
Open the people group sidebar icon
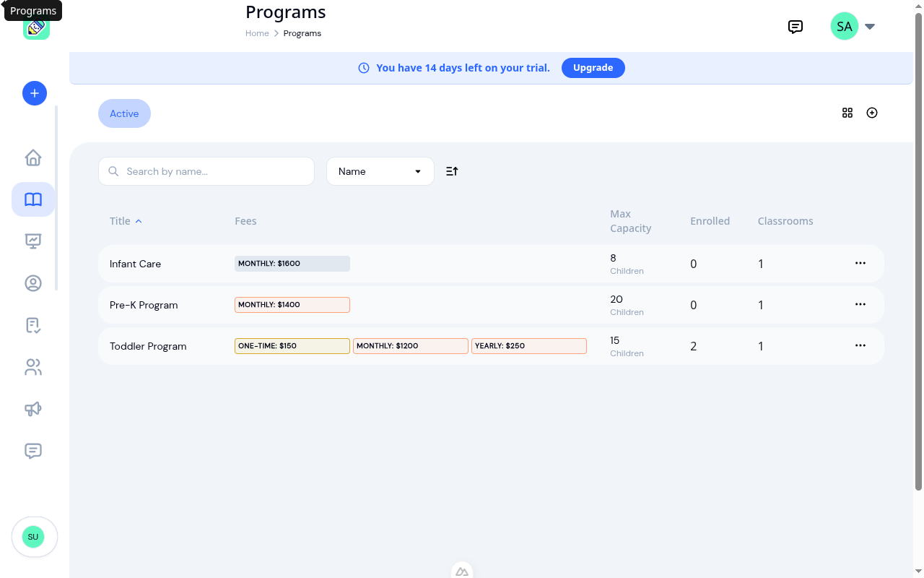pos(33,367)
